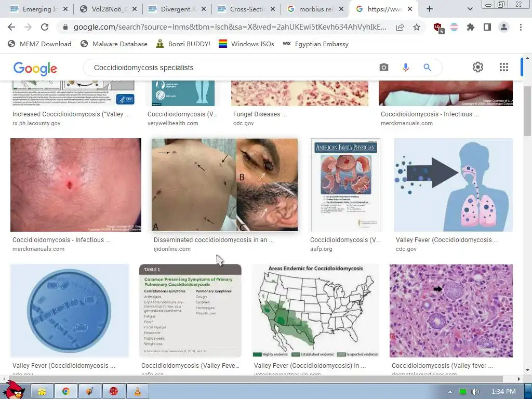Open the Egyptian Embassy bookmark
This screenshot has width=532, height=399.
[315, 44]
